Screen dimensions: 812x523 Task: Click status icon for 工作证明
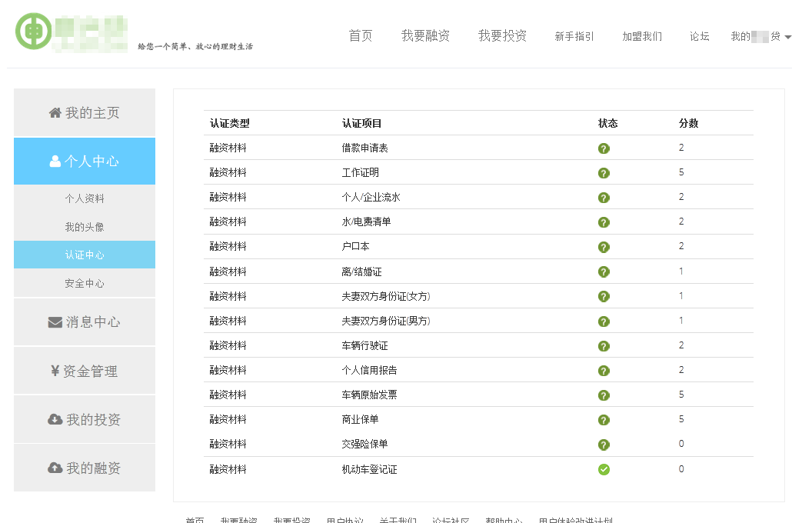tap(604, 173)
